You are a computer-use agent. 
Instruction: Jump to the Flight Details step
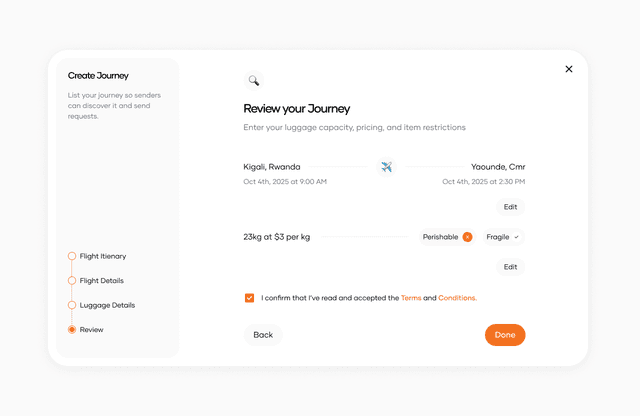point(101,281)
